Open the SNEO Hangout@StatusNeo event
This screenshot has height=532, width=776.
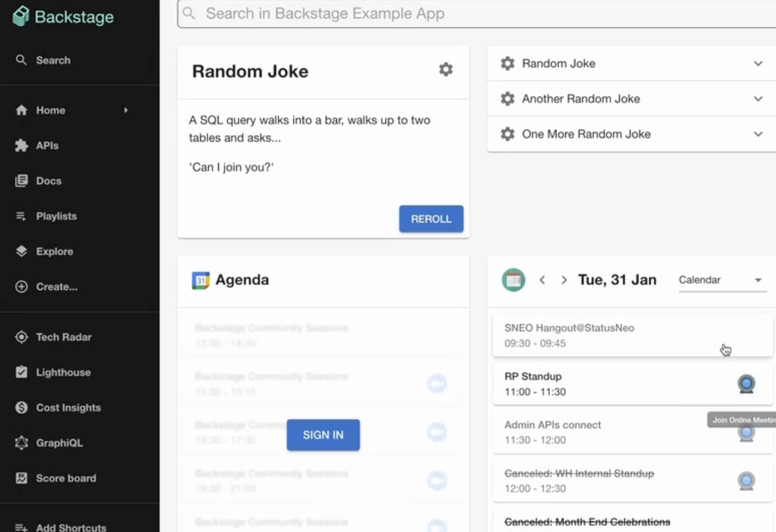(633, 336)
